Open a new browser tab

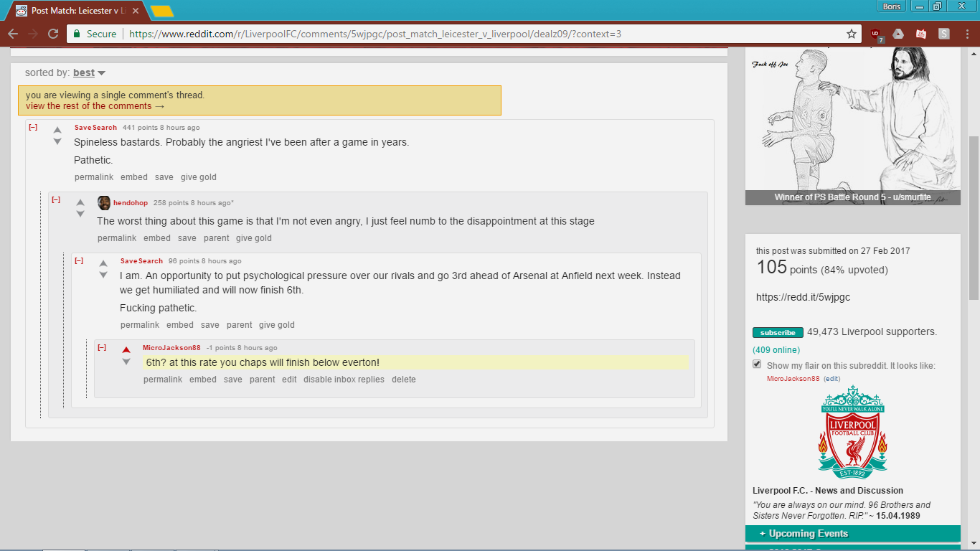(x=162, y=11)
